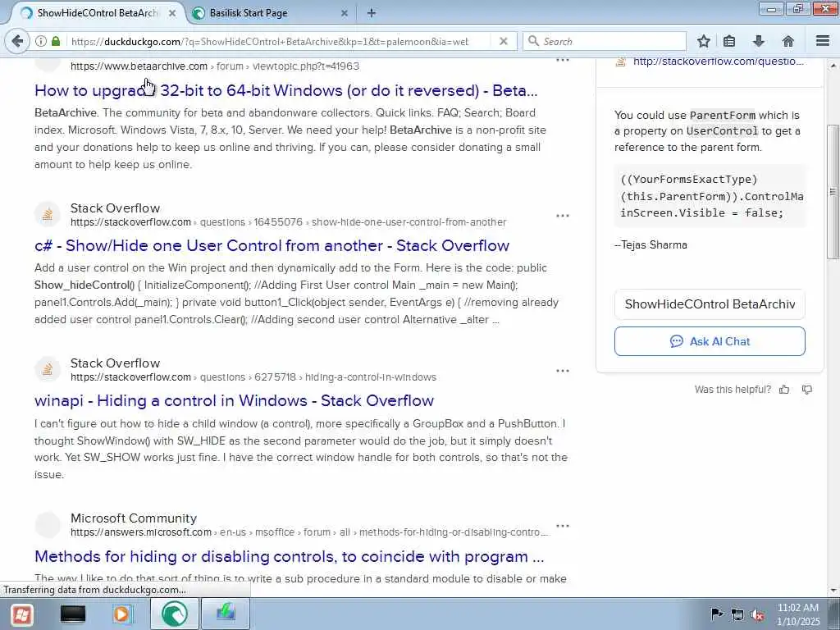This screenshot has height=630, width=840.
Task: Switch to the Basilisk Start Page tab
Action: 271,13
